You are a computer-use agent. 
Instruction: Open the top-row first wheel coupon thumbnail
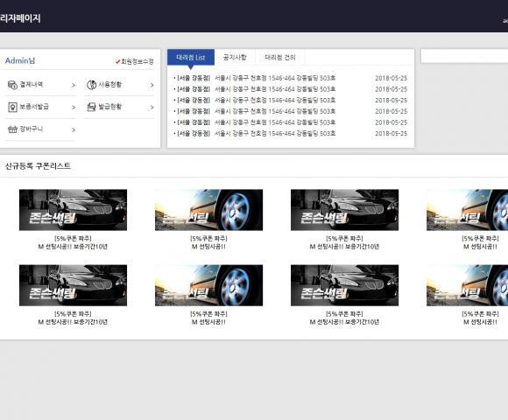[209, 210]
